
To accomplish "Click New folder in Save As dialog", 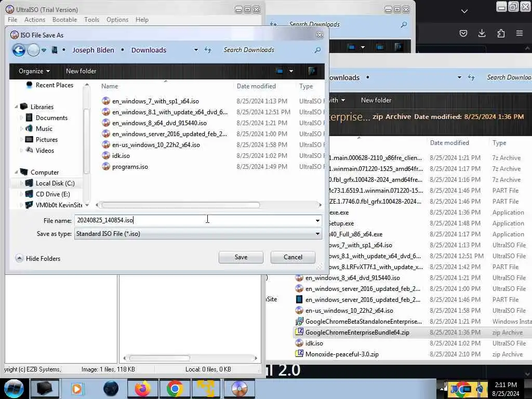I will click(x=81, y=71).
